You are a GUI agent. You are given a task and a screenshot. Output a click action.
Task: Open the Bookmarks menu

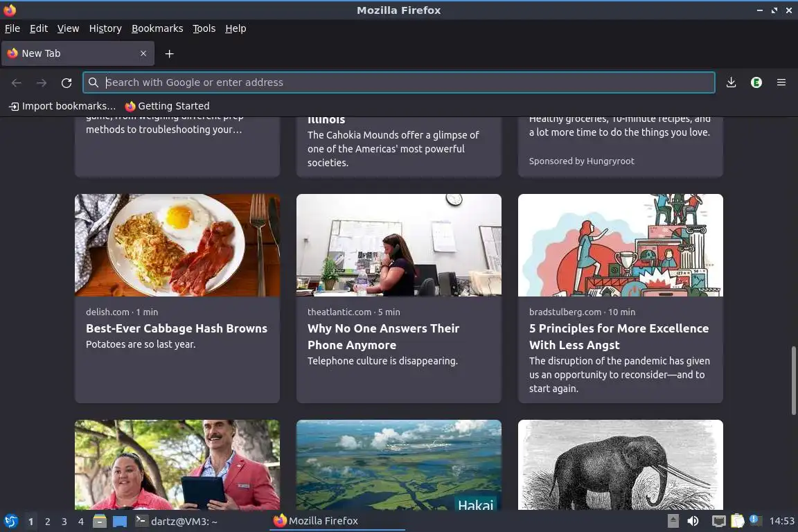(157, 28)
